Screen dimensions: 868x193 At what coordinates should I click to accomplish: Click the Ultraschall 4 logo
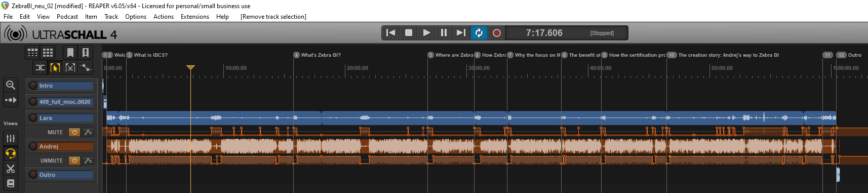pos(61,34)
